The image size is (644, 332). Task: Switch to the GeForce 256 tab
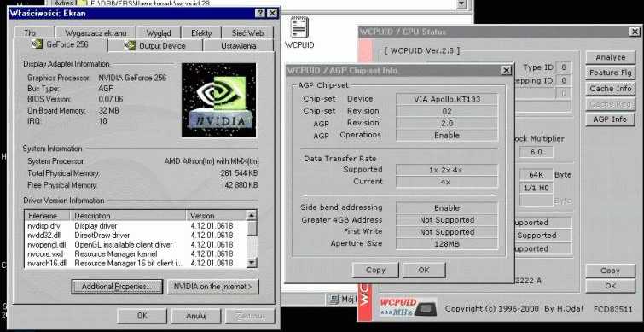61,44
